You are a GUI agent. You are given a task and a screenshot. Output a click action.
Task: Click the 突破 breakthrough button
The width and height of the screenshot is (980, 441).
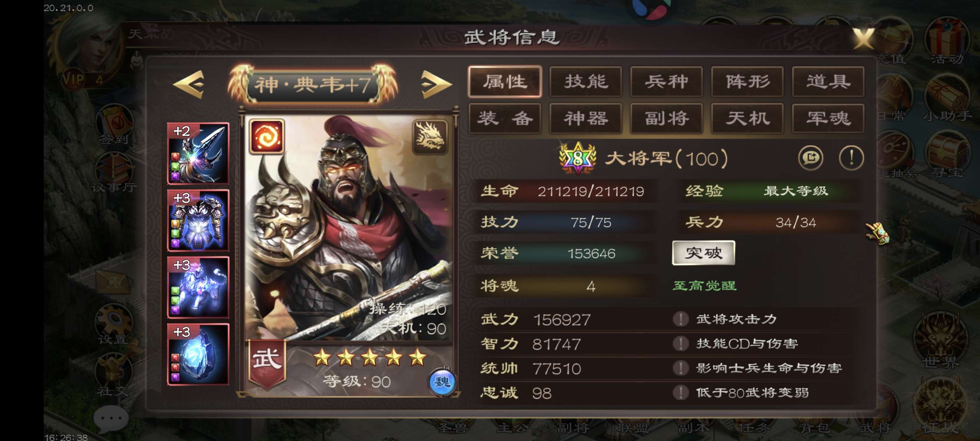pos(703,253)
